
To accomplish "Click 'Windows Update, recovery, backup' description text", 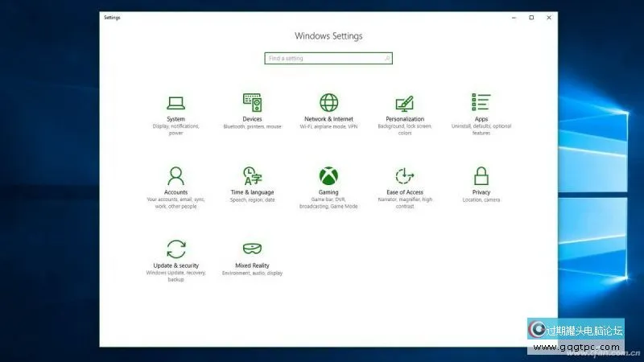I will (175, 276).
